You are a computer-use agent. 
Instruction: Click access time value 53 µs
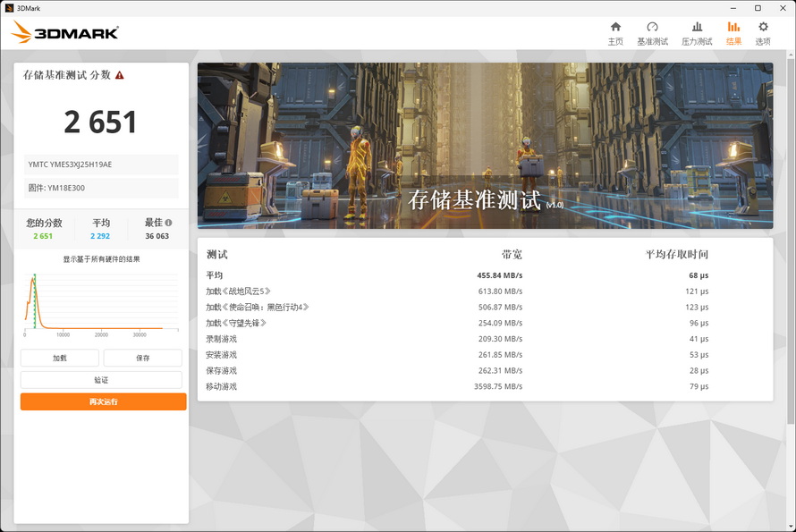[x=699, y=354]
